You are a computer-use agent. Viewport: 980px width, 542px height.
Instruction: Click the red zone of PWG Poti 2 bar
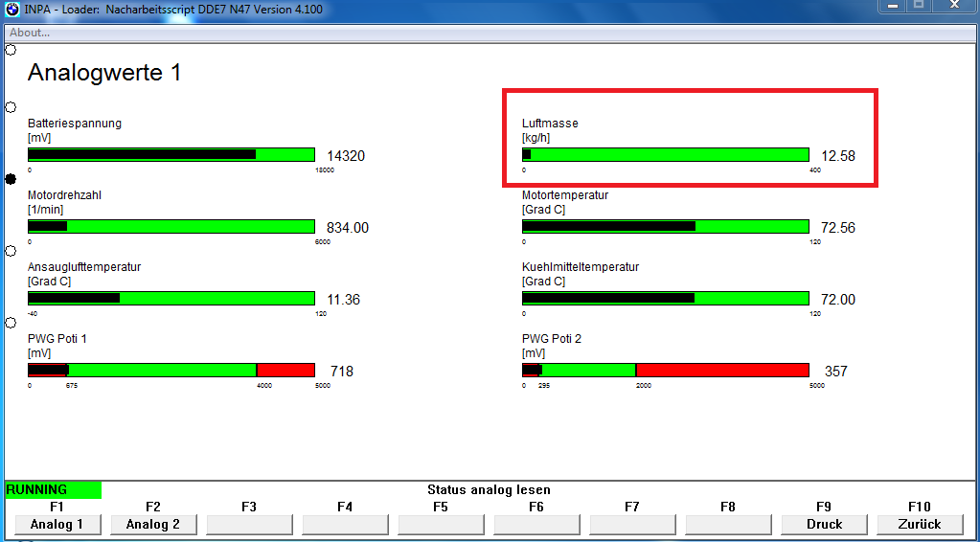click(722, 371)
